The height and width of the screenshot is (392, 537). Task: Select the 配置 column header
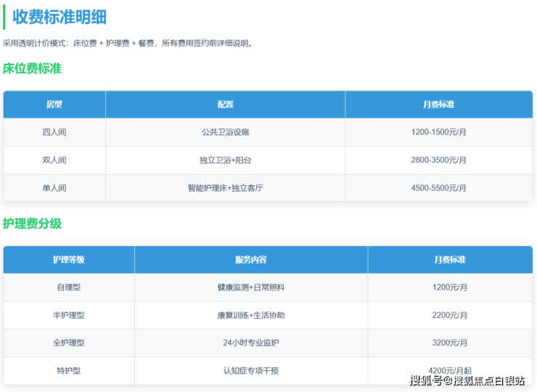click(225, 105)
